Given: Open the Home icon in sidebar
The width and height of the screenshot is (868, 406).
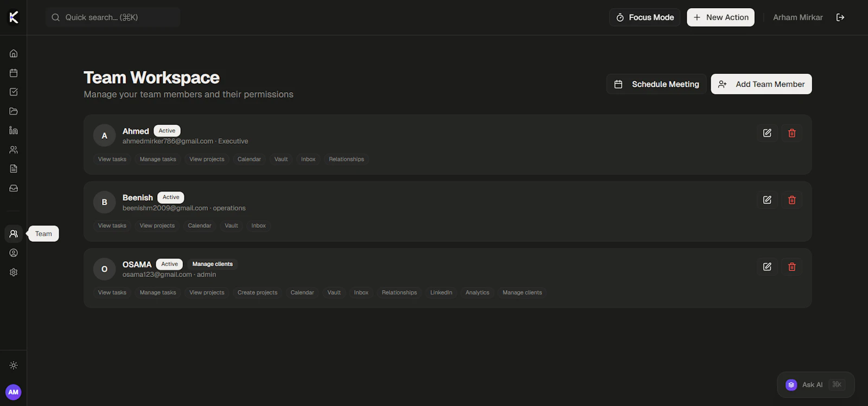Looking at the screenshot, I should [x=14, y=53].
